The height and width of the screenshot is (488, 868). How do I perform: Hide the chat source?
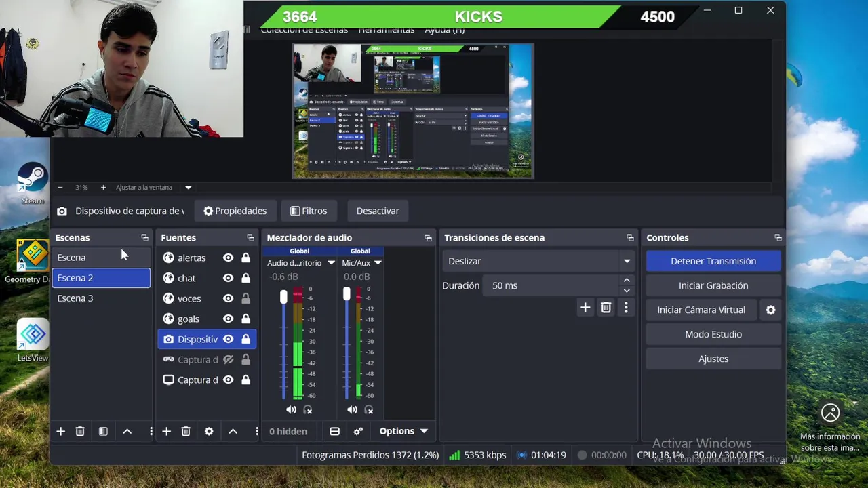tap(228, 278)
